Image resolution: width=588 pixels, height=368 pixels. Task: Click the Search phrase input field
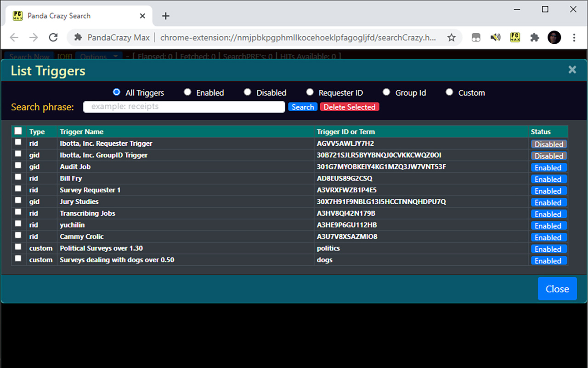pos(184,107)
